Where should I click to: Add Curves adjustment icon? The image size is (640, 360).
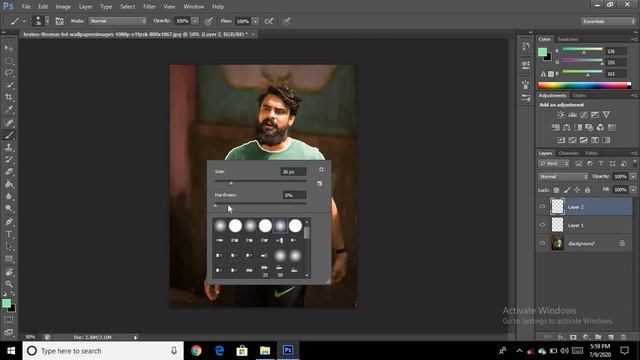point(584,115)
